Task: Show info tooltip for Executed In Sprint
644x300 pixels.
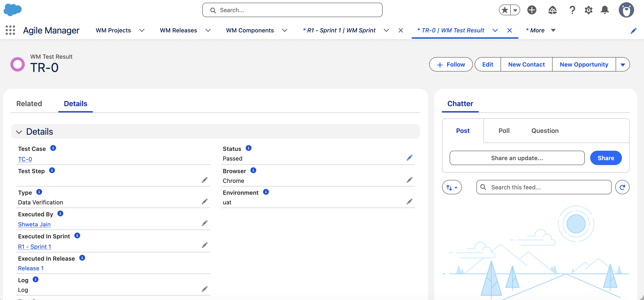Action: (77, 235)
